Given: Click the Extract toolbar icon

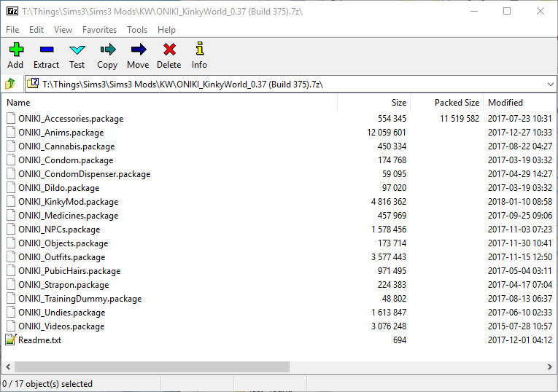Looking at the screenshot, I should pos(47,50).
